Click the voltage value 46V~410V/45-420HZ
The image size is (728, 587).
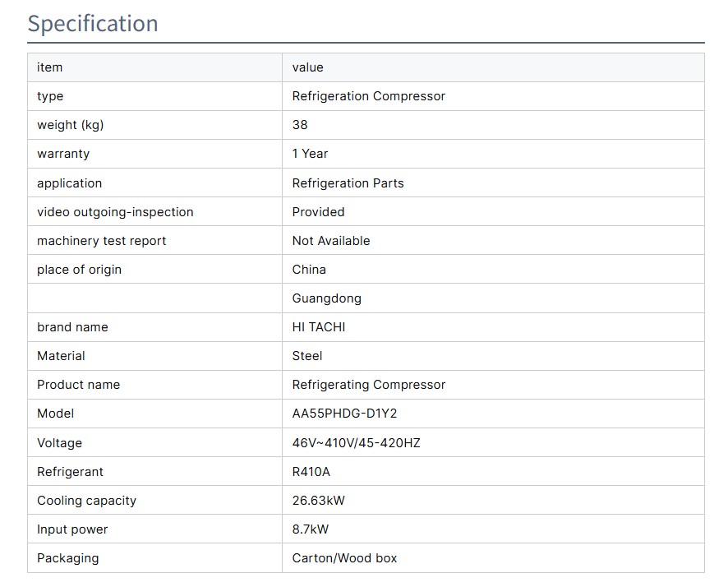click(356, 443)
